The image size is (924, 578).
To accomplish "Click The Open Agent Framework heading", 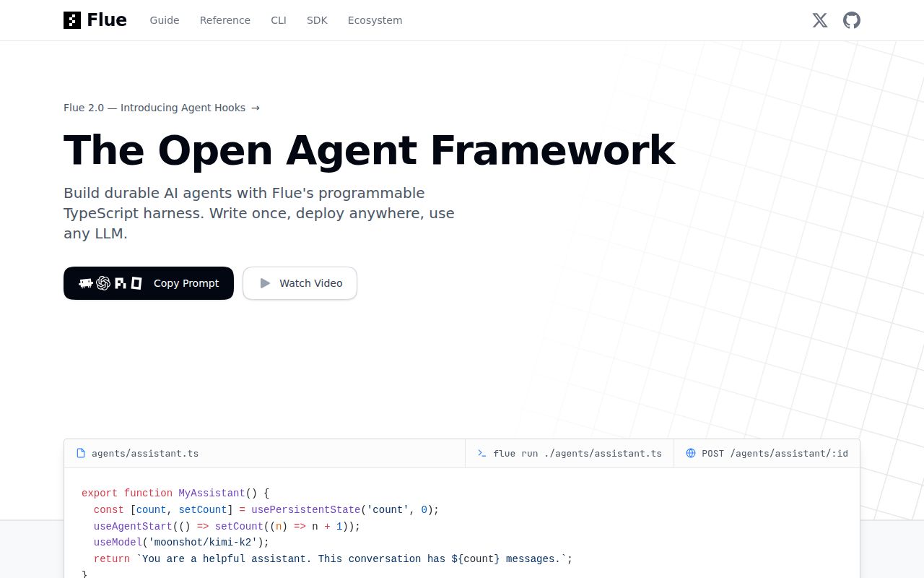I will tap(370, 150).
